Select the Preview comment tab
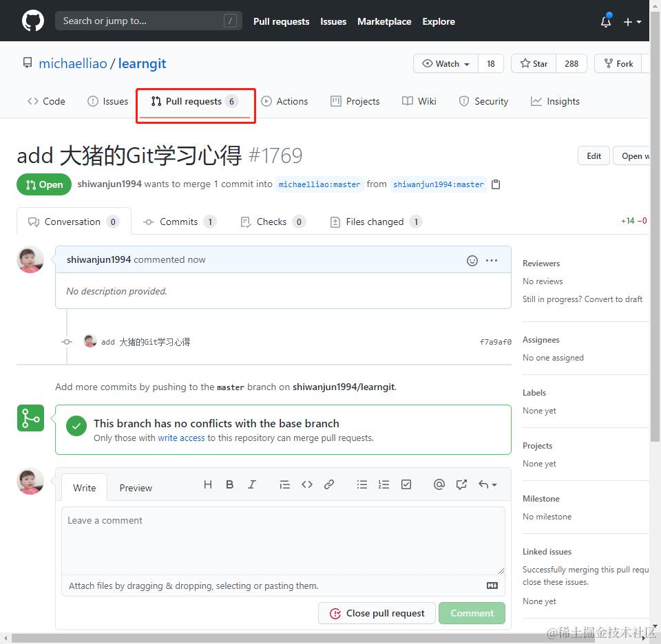This screenshot has height=644, width=661. click(136, 488)
